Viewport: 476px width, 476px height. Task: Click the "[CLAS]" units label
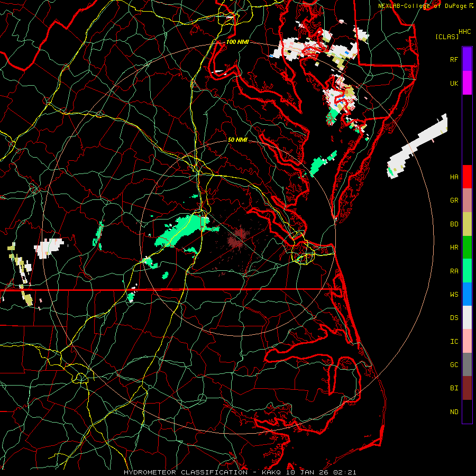click(x=447, y=36)
